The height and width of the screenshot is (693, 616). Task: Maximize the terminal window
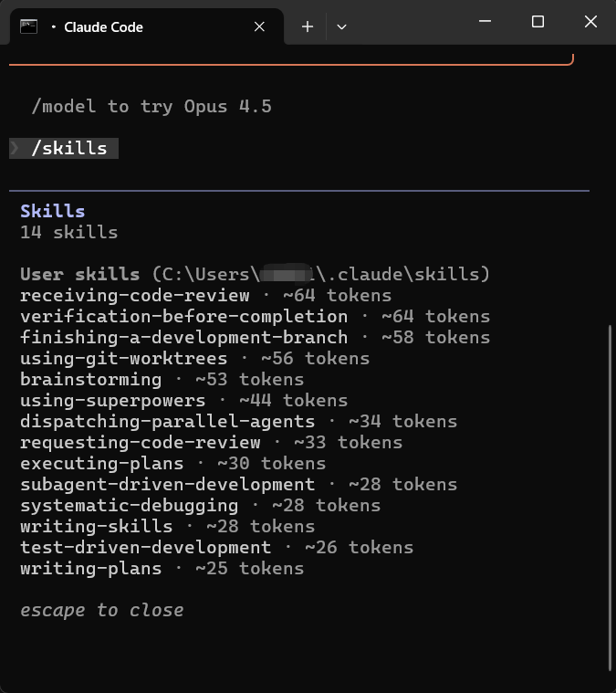[538, 22]
